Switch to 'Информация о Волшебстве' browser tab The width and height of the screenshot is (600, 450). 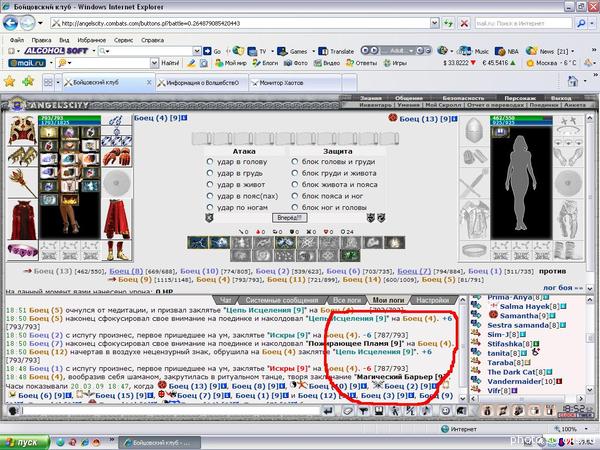click(x=202, y=83)
